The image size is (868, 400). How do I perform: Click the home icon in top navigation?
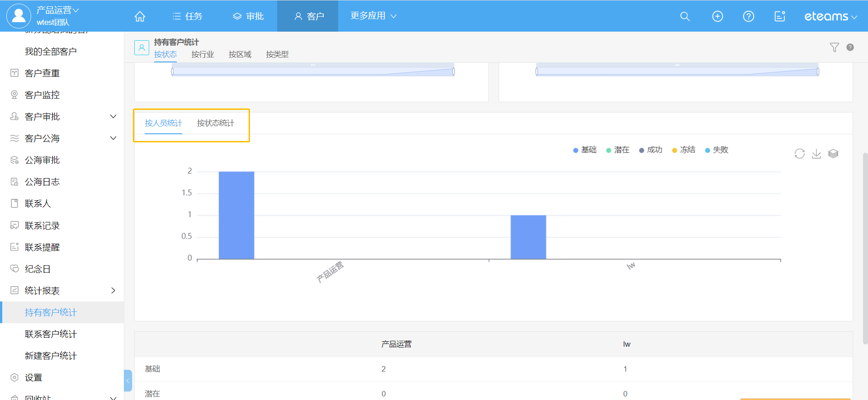pyautogui.click(x=140, y=16)
